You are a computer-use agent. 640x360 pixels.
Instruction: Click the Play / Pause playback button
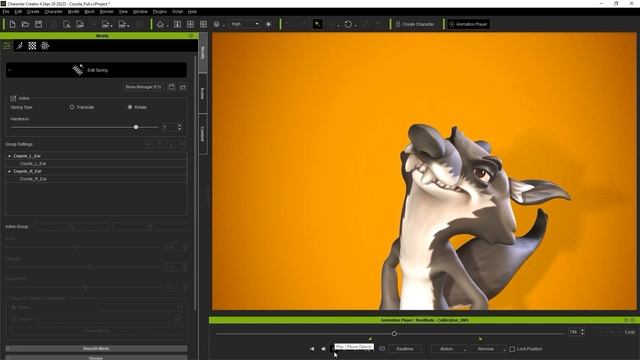click(x=332, y=349)
